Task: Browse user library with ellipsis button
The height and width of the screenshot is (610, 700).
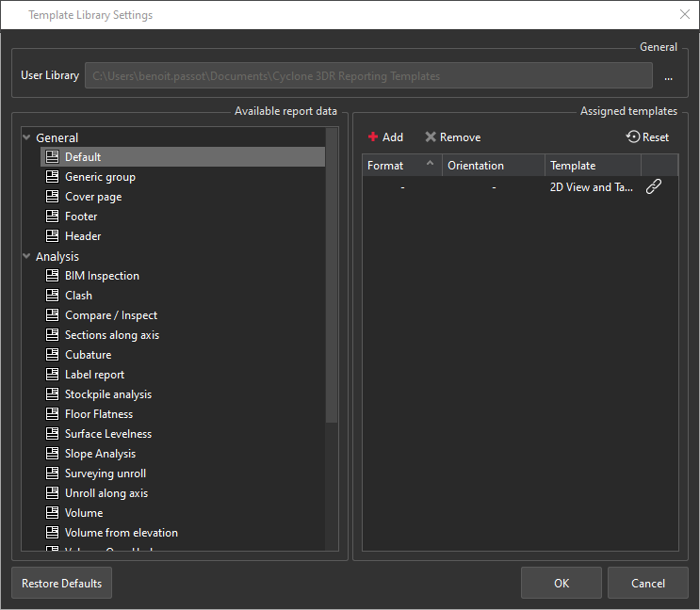Action: pyautogui.click(x=668, y=76)
